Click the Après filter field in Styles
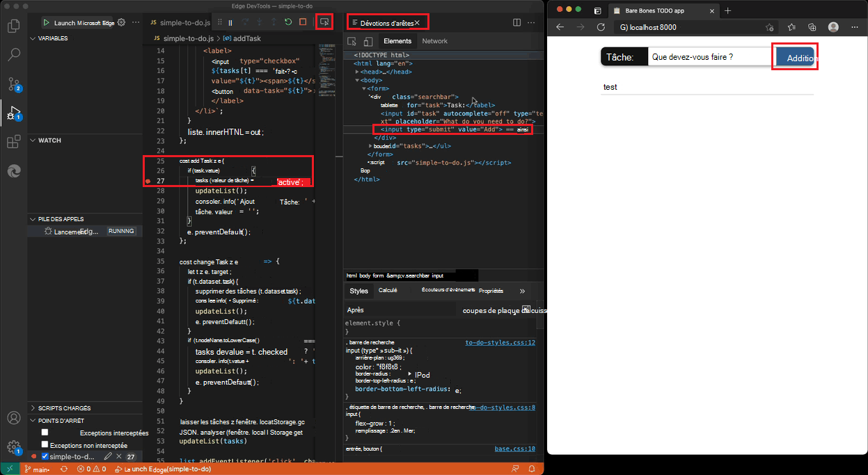 (x=401, y=309)
